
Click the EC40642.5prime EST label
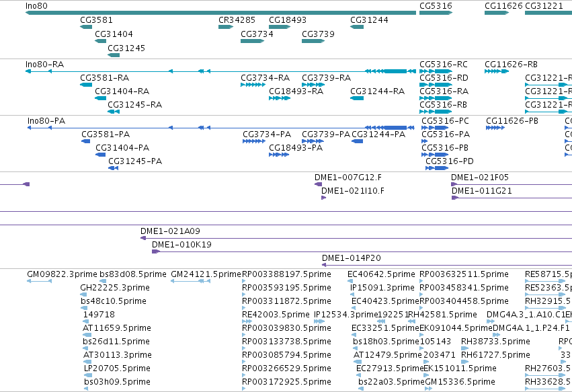pos(381,274)
